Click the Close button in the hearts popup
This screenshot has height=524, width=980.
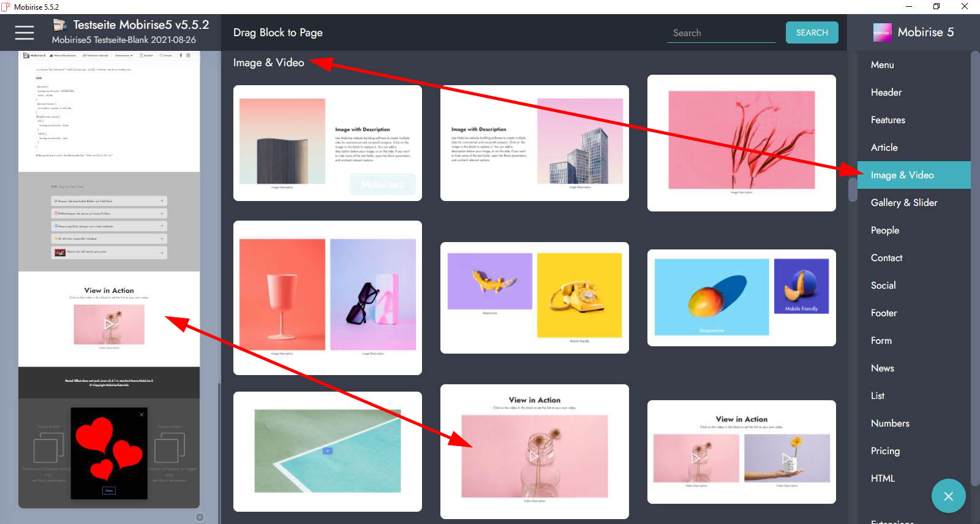(109, 490)
